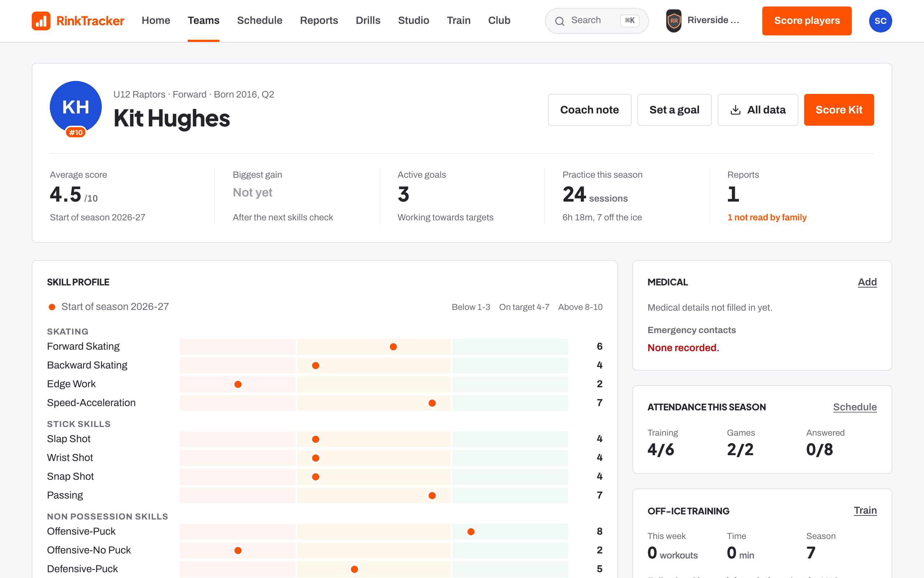Click the Riverside club shield badge

tap(674, 21)
